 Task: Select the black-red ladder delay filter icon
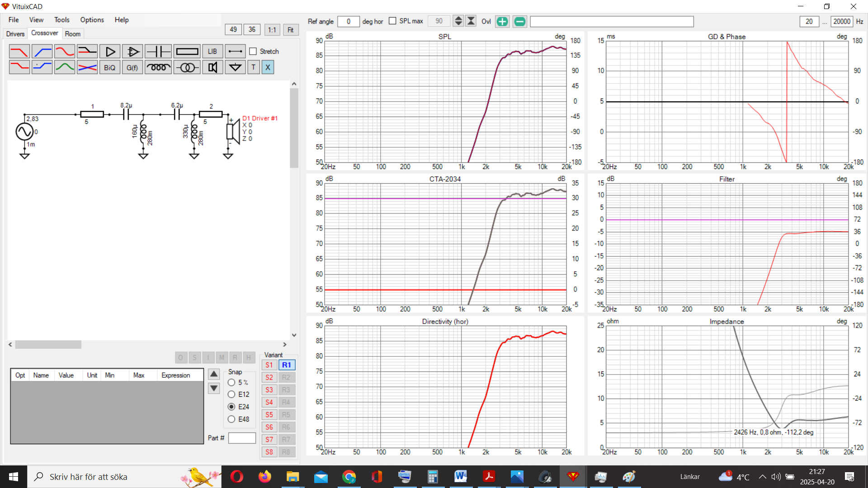coord(87,52)
